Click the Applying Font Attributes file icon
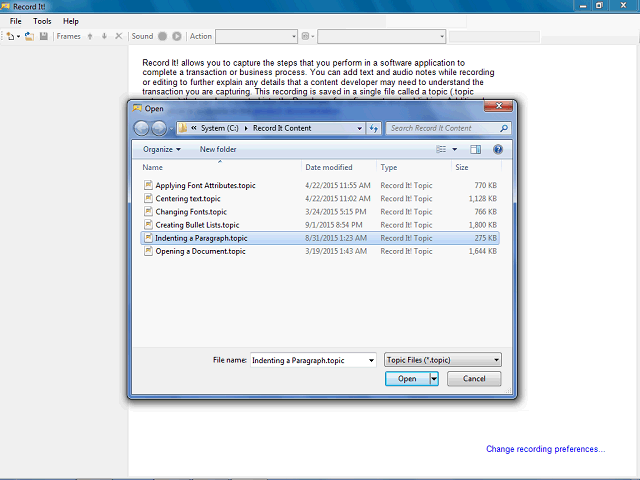Screen dimensions: 640x480 pyautogui.click(x=148, y=185)
